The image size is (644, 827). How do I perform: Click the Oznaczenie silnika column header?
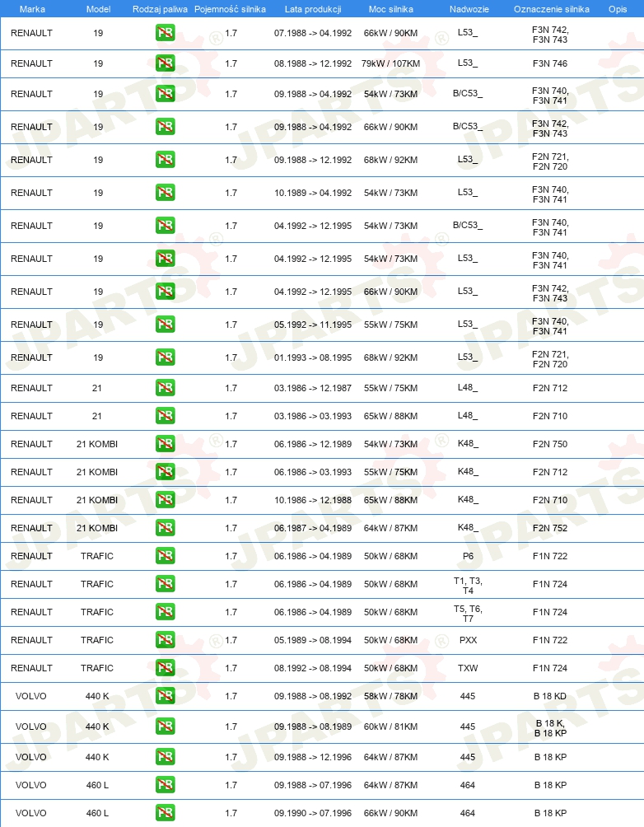coord(552,9)
